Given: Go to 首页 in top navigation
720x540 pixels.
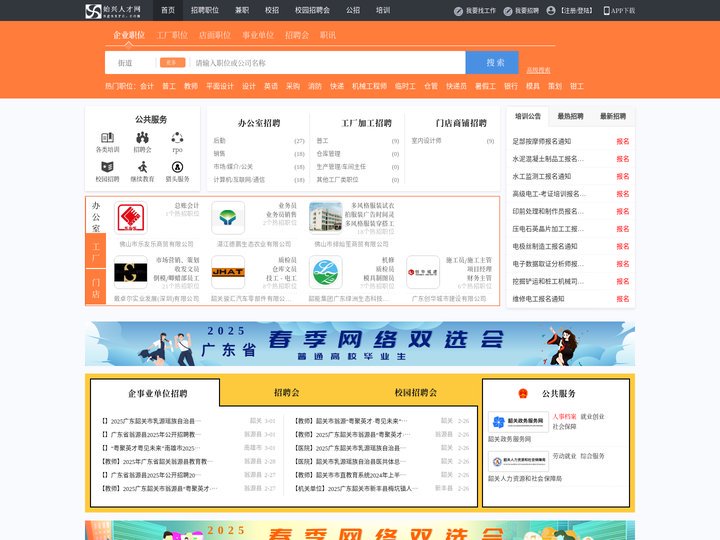Looking at the screenshot, I should click(x=168, y=10).
